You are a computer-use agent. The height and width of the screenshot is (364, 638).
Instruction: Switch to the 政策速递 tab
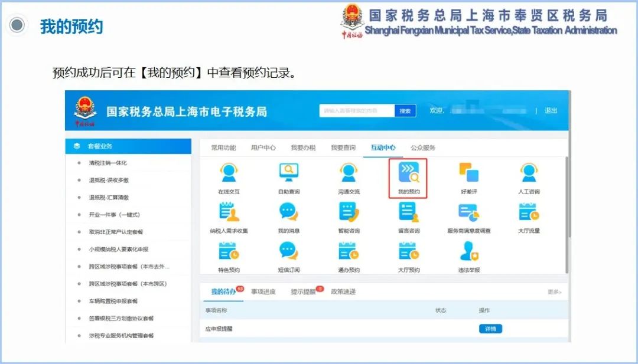tap(343, 291)
